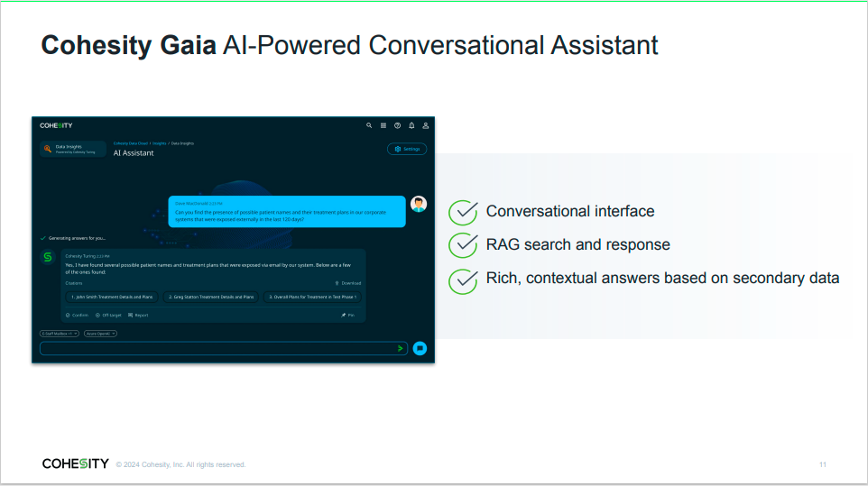Image resolution: width=868 pixels, height=486 pixels.
Task: Focus the chat message input field
Action: [224, 348]
